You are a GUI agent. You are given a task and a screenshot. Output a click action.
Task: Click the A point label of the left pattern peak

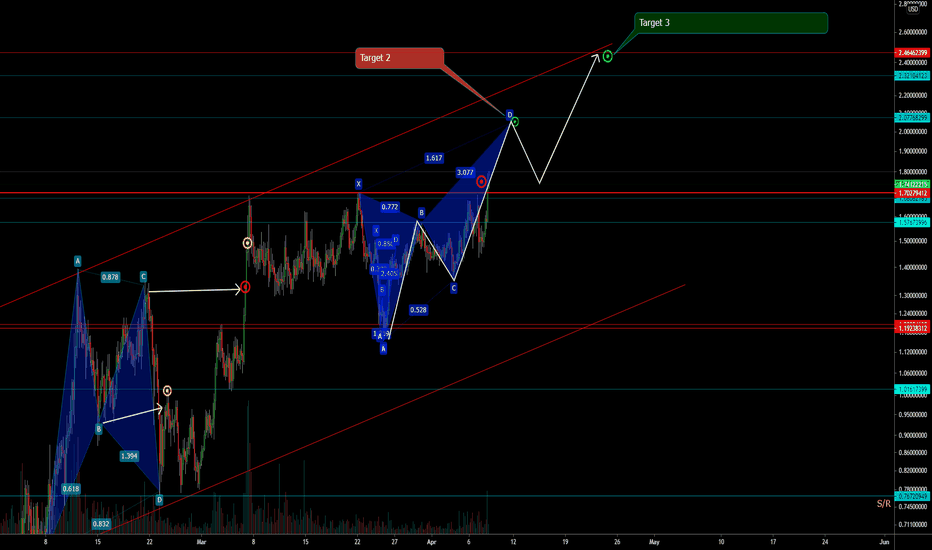[x=77, y=261]
